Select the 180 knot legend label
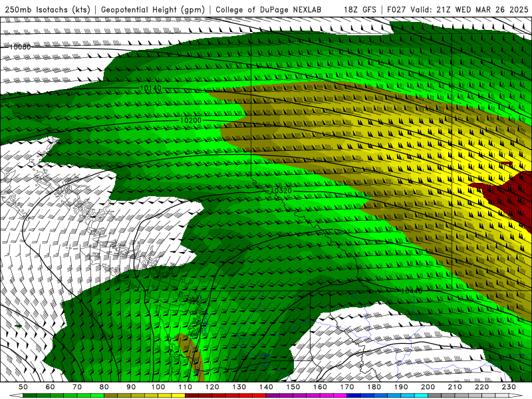Image resolution: width=532 pixels, height=399 pixels. 374,387
